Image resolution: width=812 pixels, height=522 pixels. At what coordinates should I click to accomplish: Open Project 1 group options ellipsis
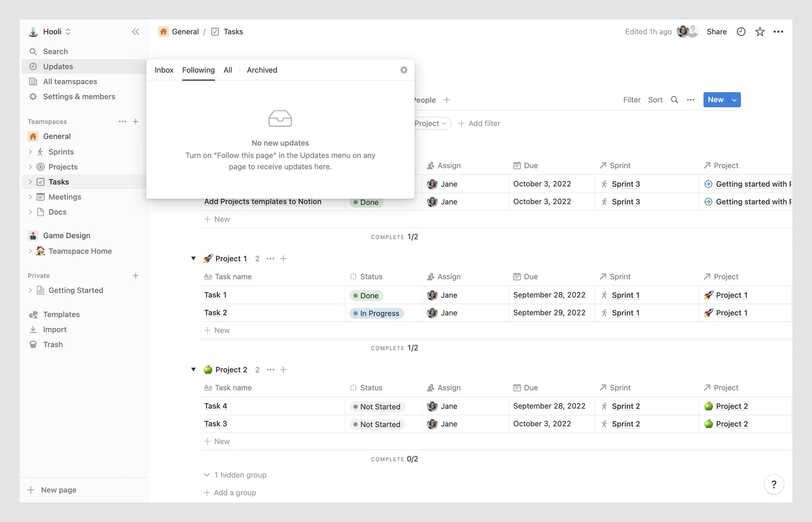click(271, 259)
